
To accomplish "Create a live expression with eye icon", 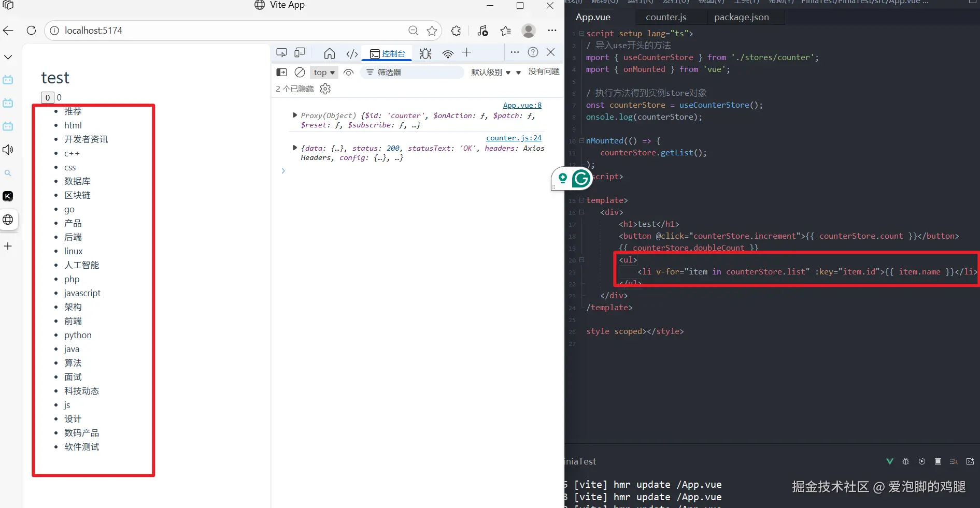I will (349, 72).
